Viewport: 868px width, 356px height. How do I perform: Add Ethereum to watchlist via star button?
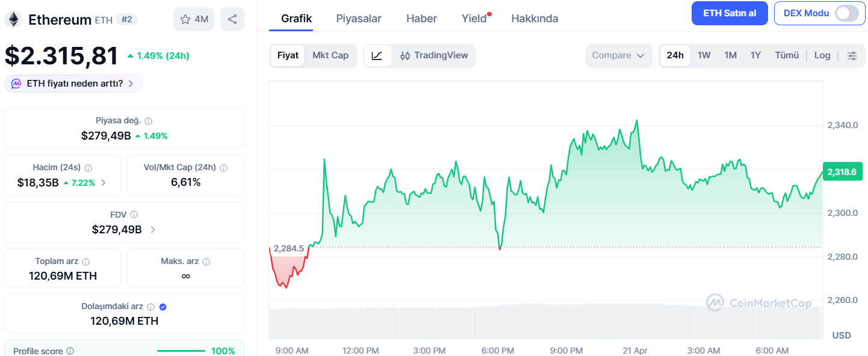(x=194, y=19)
